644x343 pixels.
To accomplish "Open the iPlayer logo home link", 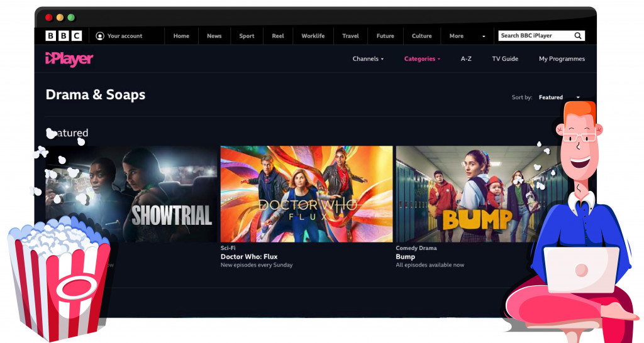I will point(69,59).
